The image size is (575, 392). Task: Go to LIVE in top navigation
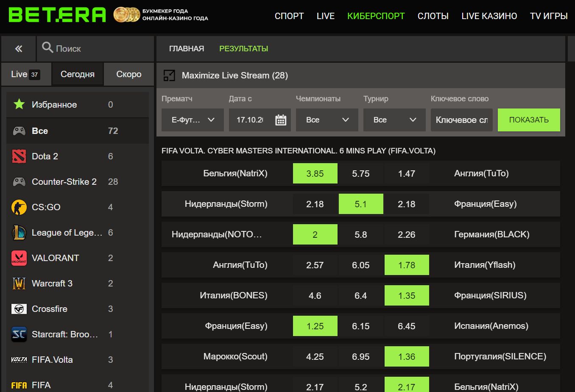click(x=326, y=16)
